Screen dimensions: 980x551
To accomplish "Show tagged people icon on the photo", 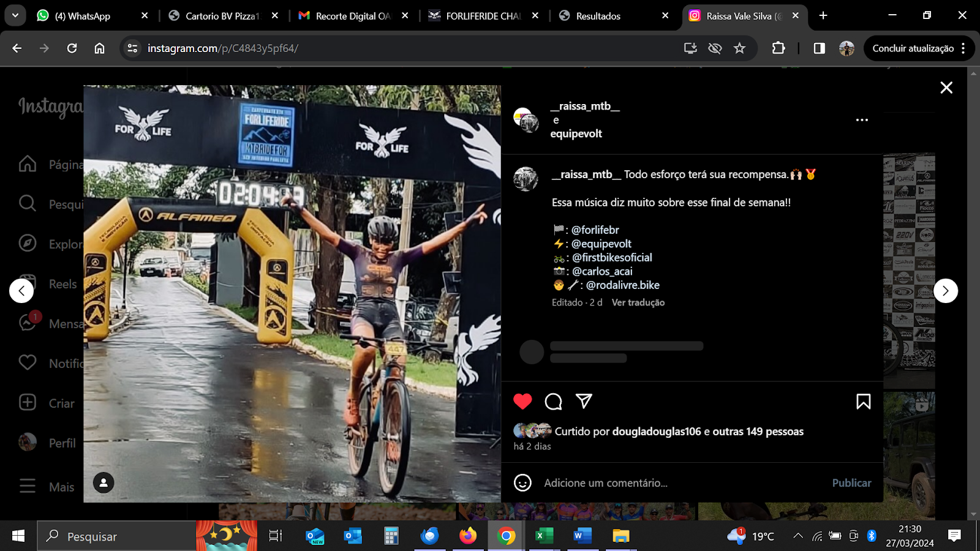I will click(104, 483).
